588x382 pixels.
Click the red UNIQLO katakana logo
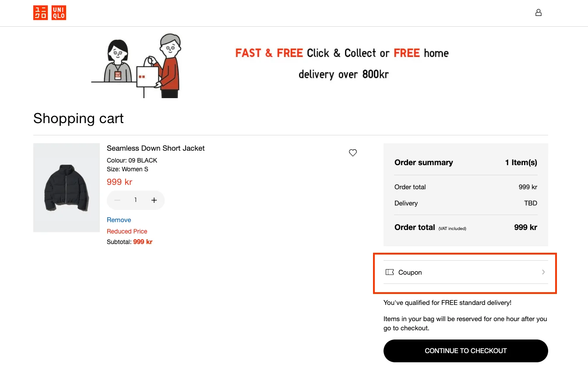(x=40, y=13)
